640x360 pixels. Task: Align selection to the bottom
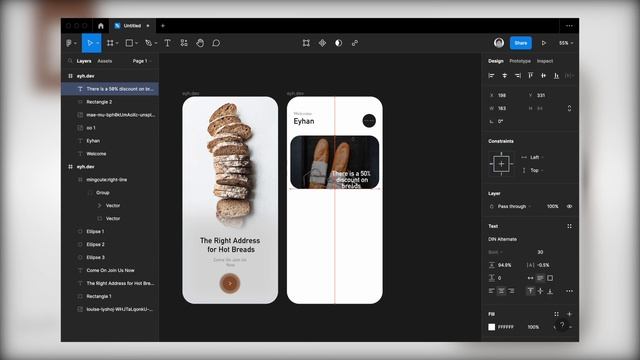click(556, 76)
